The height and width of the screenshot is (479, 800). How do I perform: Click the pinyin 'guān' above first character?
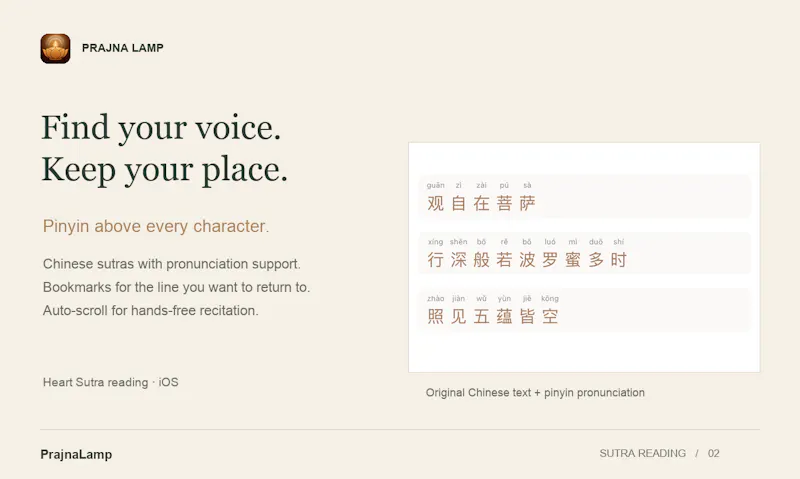pyautogui.click(x=435, y=185)
